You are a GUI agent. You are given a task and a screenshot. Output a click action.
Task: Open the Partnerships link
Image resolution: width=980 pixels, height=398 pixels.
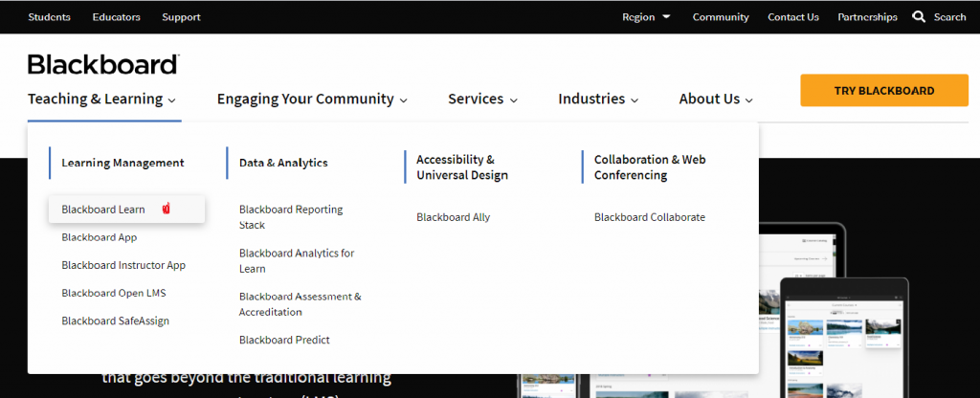click(x=867, y=17)
